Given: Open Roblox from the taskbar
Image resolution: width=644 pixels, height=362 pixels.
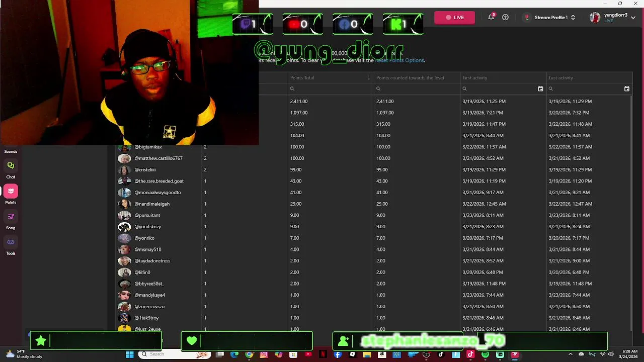Looking at the screenshot, I should tap(353, 354).
